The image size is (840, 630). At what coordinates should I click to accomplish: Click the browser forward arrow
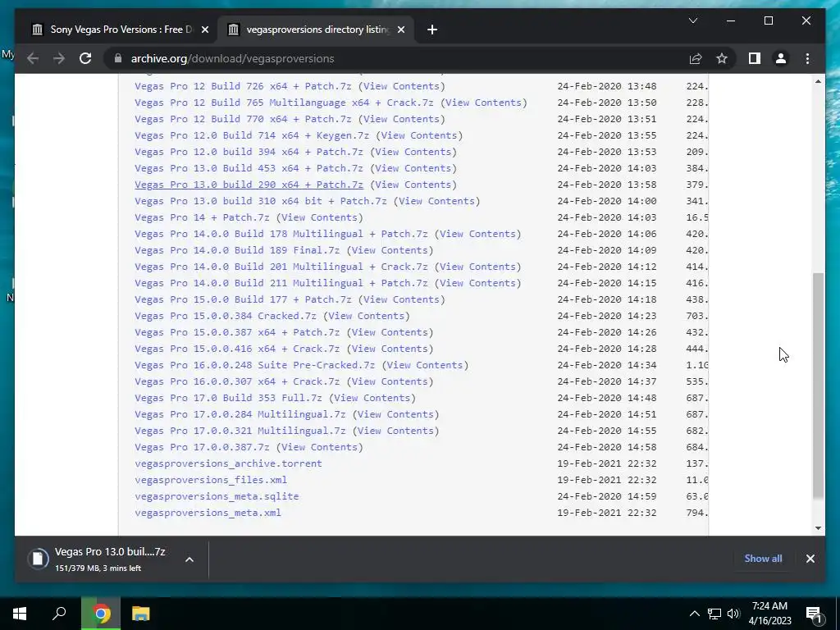click(x=59, y=58)
